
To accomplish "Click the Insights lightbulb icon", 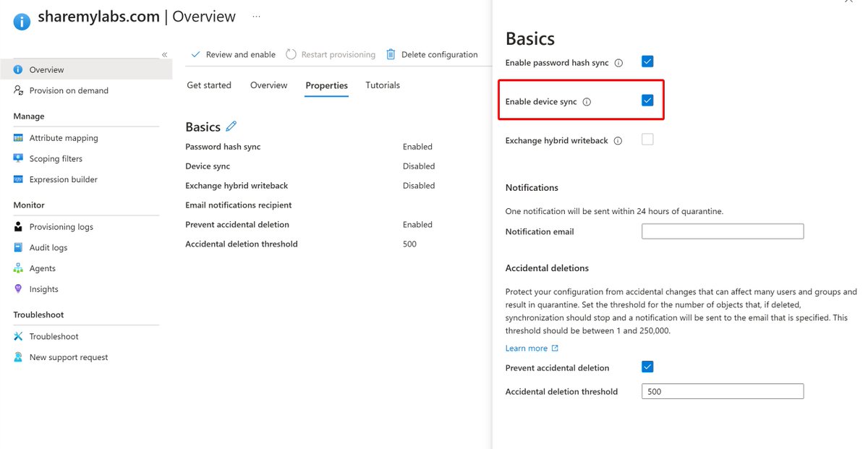I will point(18,289).
